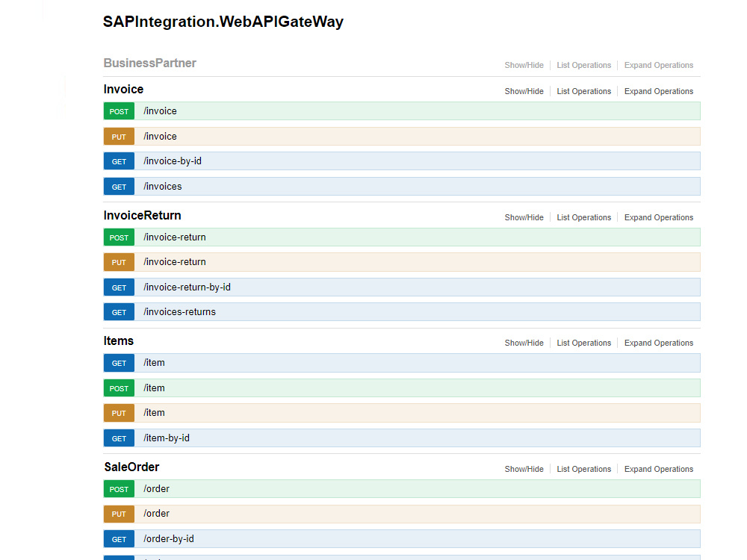
Task: Click the GET badge for /invoices-returns
Action: point(119,312)
